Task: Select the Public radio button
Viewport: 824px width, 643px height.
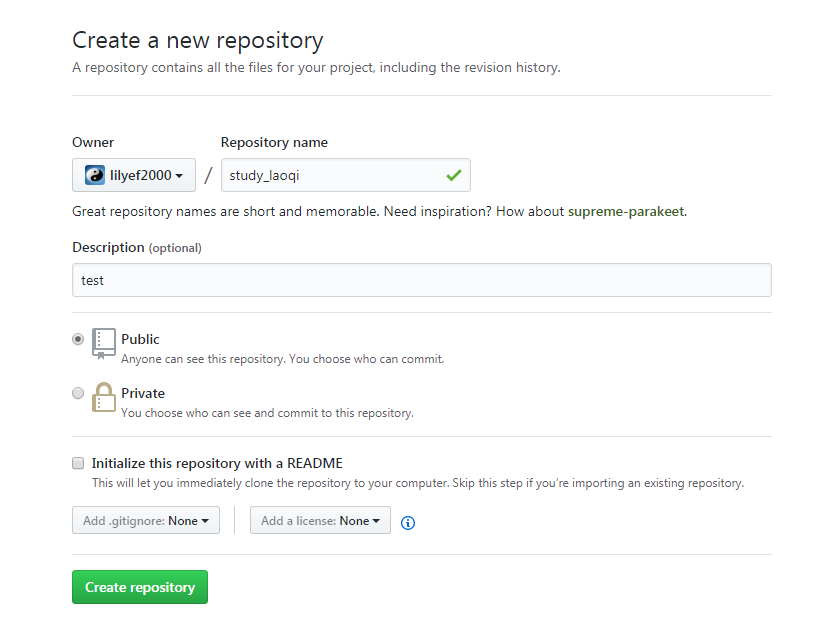Action: click(78, 339)
